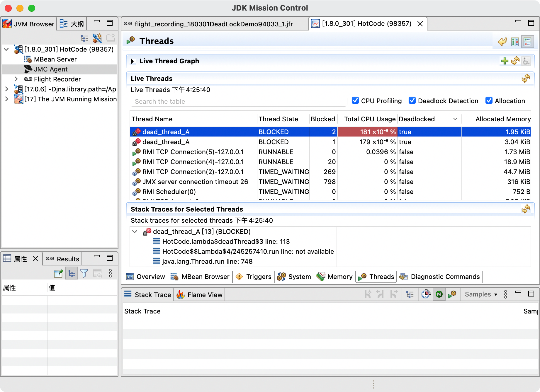The image size is (540, 392).
Task: Click the Search the table field
Action: point(238,102)
